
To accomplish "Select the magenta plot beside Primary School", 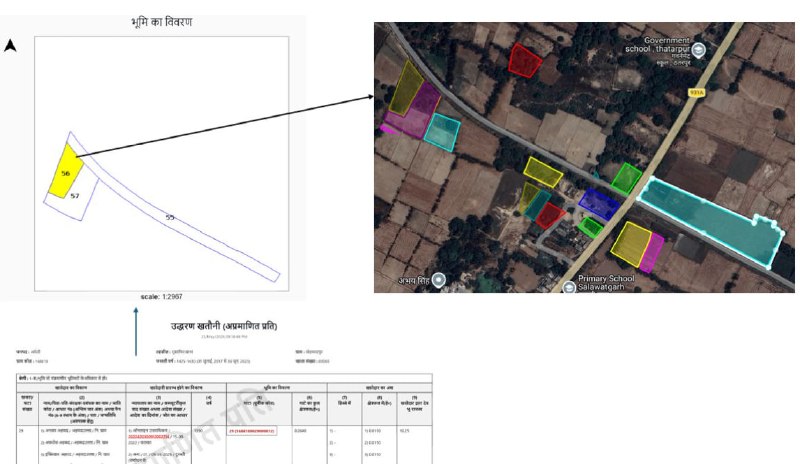I will point(652,253).
